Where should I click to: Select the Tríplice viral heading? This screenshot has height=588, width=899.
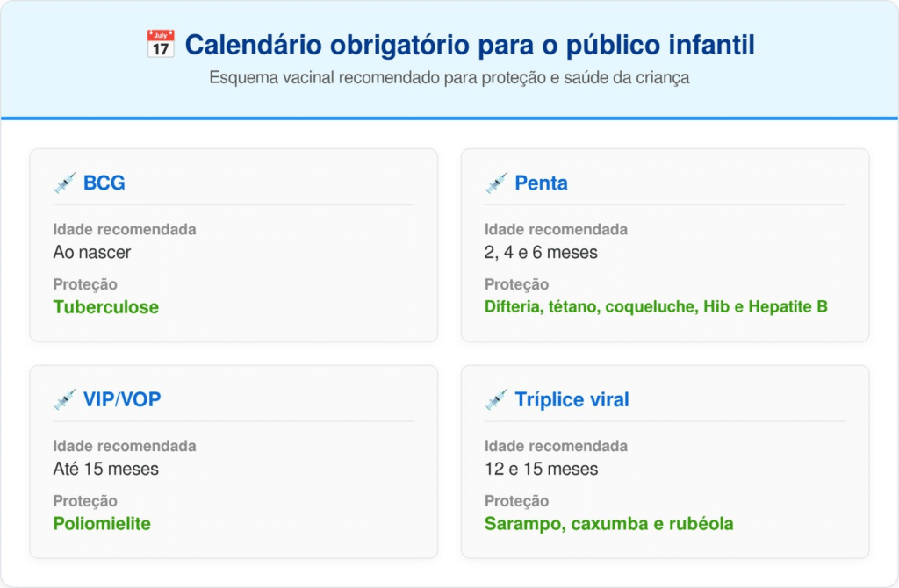(x=572, y=400)
